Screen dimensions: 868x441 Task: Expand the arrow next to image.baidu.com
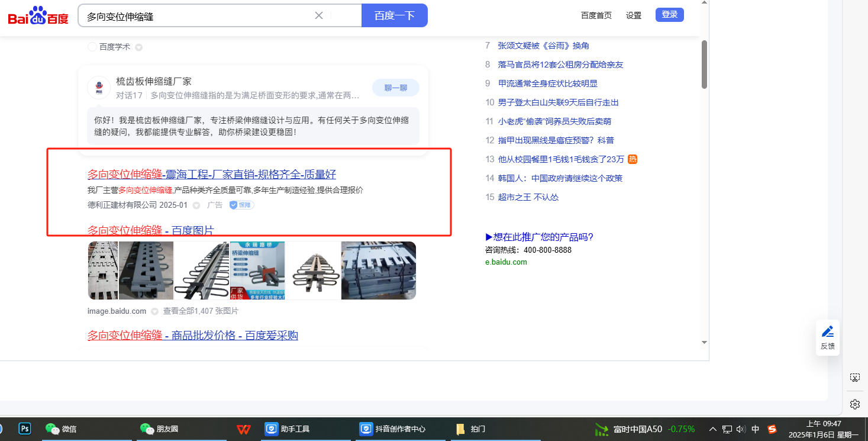(x=154, y=311)
